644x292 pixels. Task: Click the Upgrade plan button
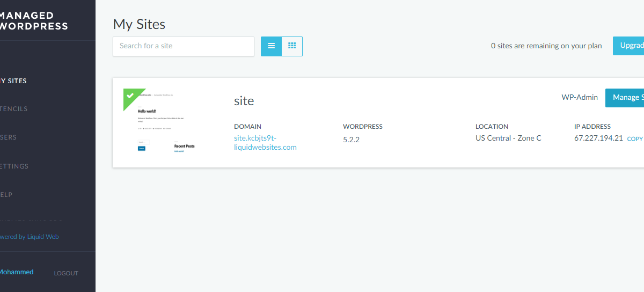click(x=628, y=46)
